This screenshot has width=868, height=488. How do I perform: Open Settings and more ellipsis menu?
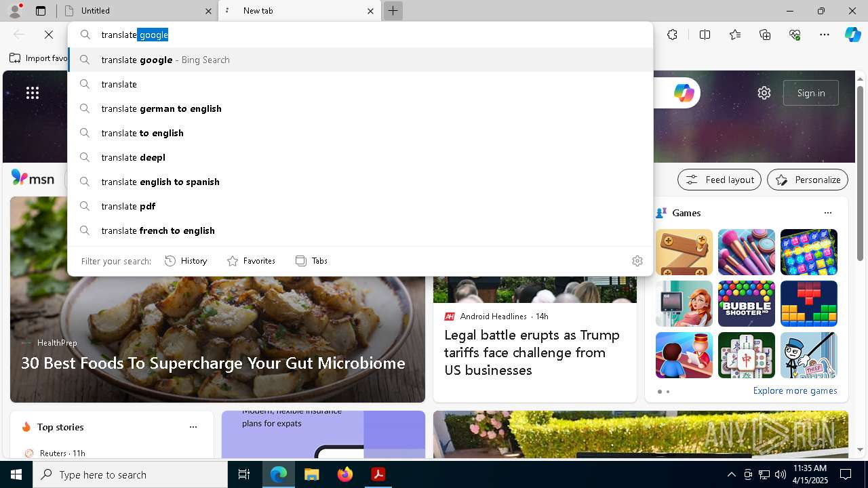pyautogui.click(x=825, y=35)
